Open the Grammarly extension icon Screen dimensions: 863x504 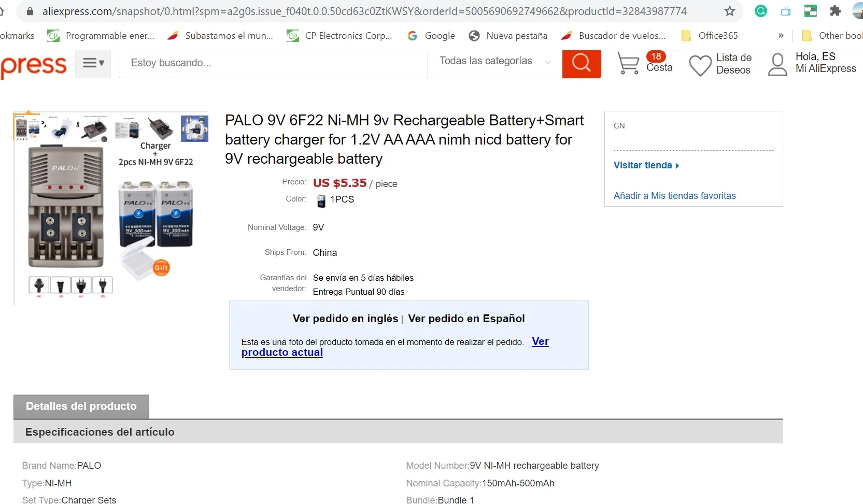click(760, 11)
